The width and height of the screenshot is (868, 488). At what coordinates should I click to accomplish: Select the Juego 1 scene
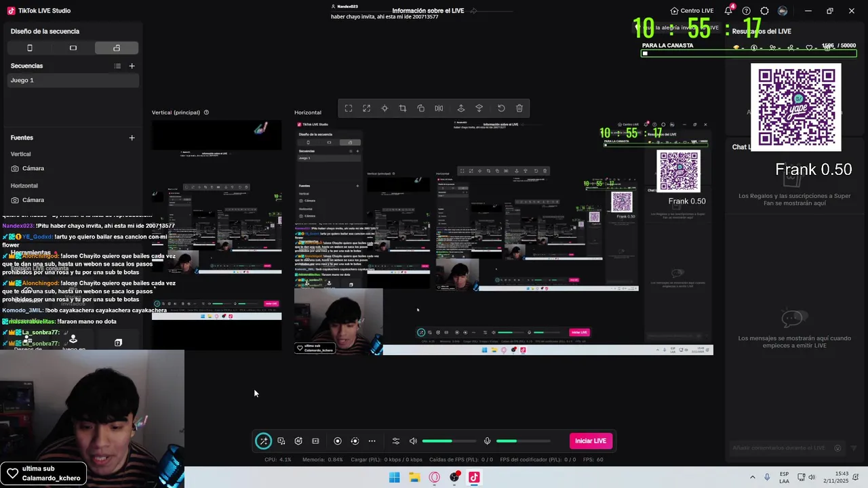pos(73,80)
